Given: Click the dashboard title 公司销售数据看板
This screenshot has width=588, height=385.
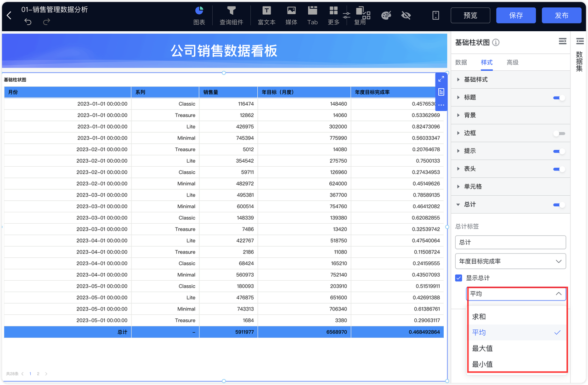Looking at the screenshot, I should point(224,51).
